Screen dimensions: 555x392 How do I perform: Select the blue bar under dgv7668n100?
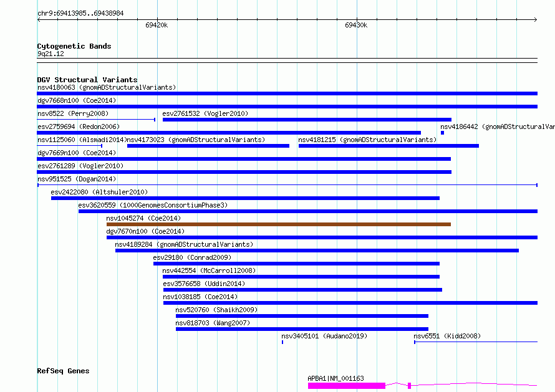point(287,107)
